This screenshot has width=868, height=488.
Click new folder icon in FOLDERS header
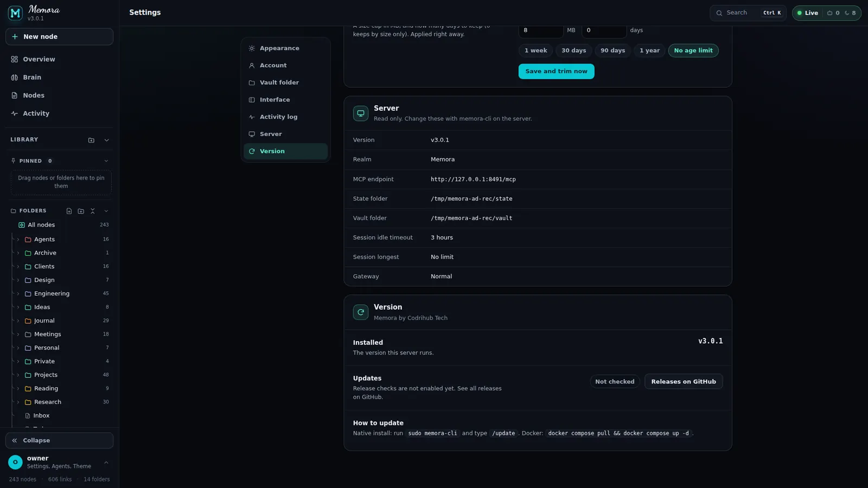click(x=81, y=211)
